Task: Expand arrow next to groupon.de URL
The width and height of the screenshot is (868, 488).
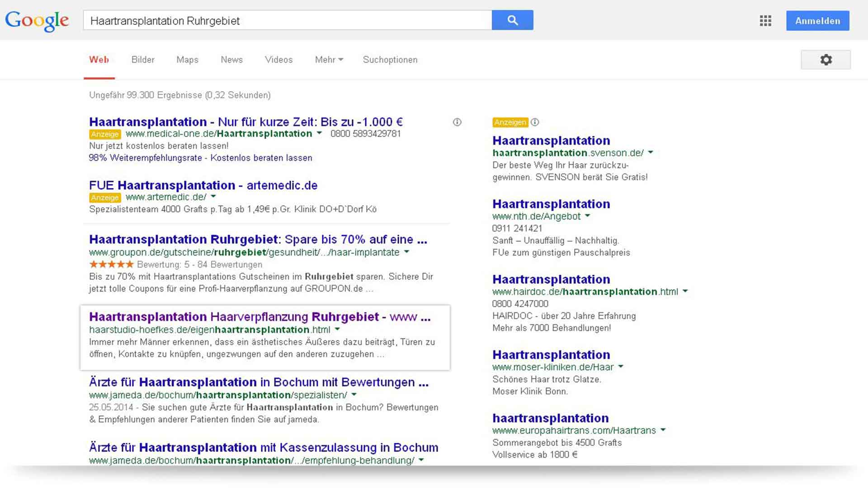Action: click(x=406, y=252)
